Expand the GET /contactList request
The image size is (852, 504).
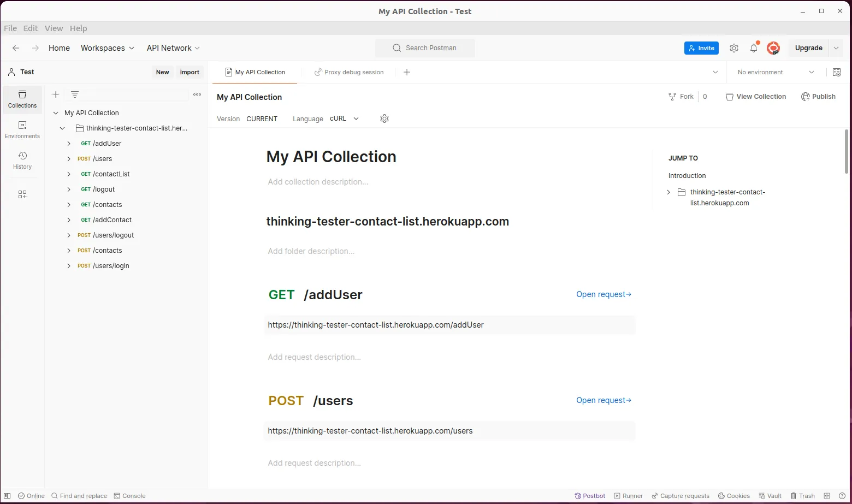click(x=69, y=174)
